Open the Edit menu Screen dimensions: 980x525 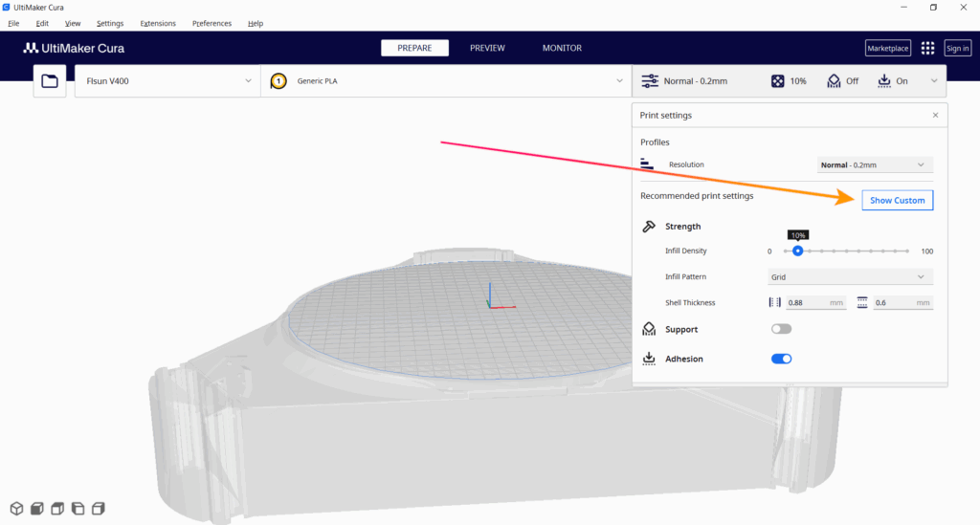pos(42,23)
